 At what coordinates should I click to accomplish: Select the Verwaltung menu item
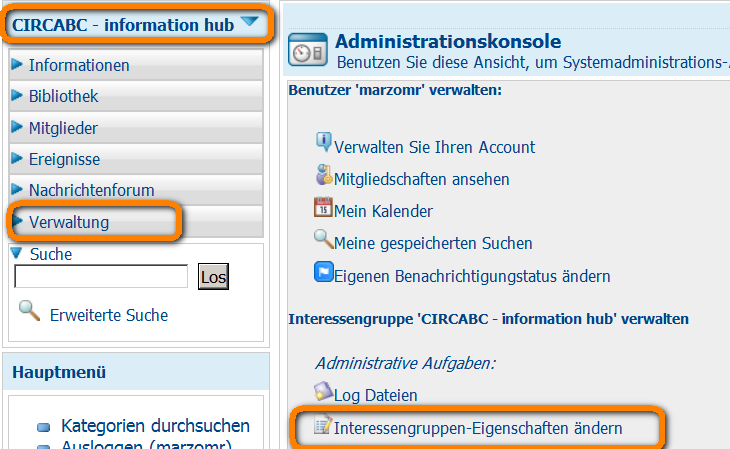69,221
